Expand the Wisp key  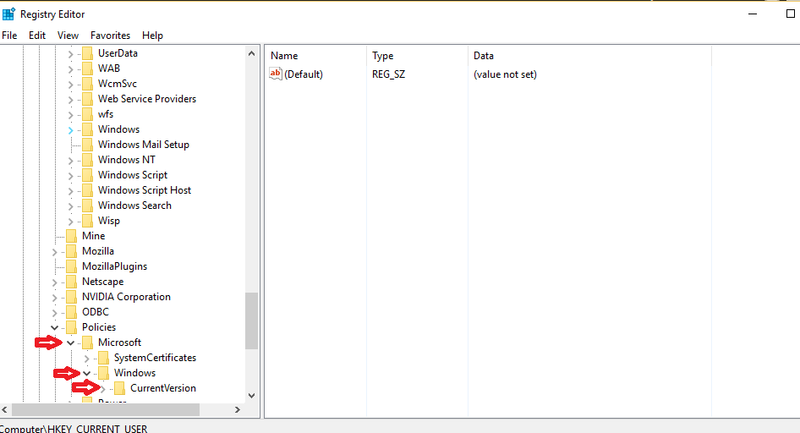pyautogui.click(x=70, y=222)
